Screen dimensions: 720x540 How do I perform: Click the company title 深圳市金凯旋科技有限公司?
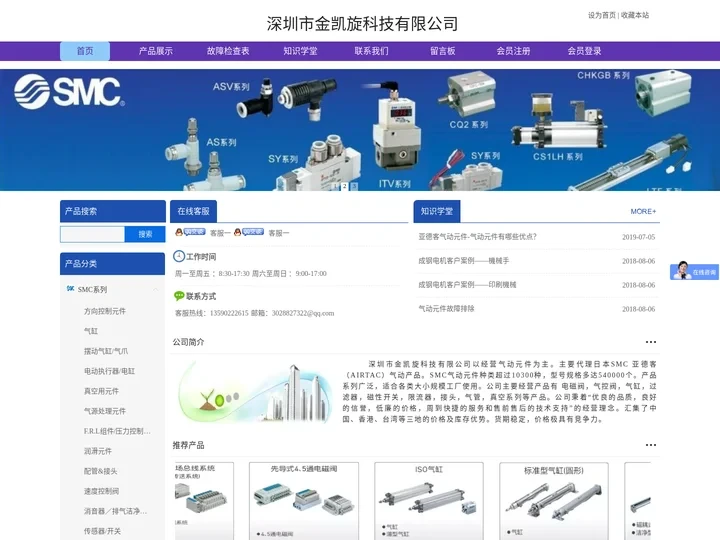[x=362, y=24]
